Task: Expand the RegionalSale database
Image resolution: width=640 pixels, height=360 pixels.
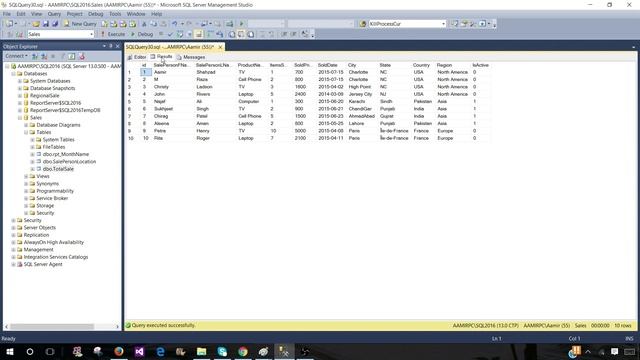Action: click(x=20, y=96)
